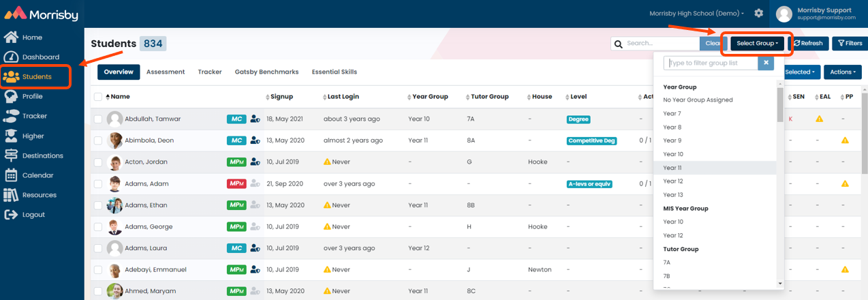
Task: Click the PP warning icon for Abimbola, Deon
Action: point(845,140)
